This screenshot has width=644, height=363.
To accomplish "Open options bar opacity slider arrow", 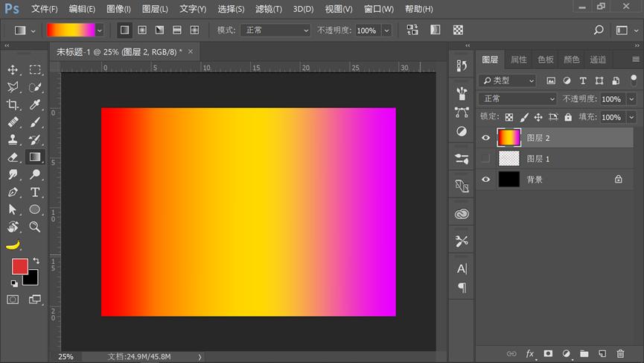I will (386, 31).
